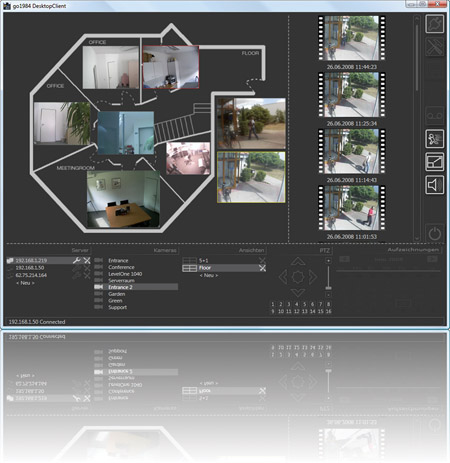
Task: Select the 5+1 view layout
Action: (203, 260)
